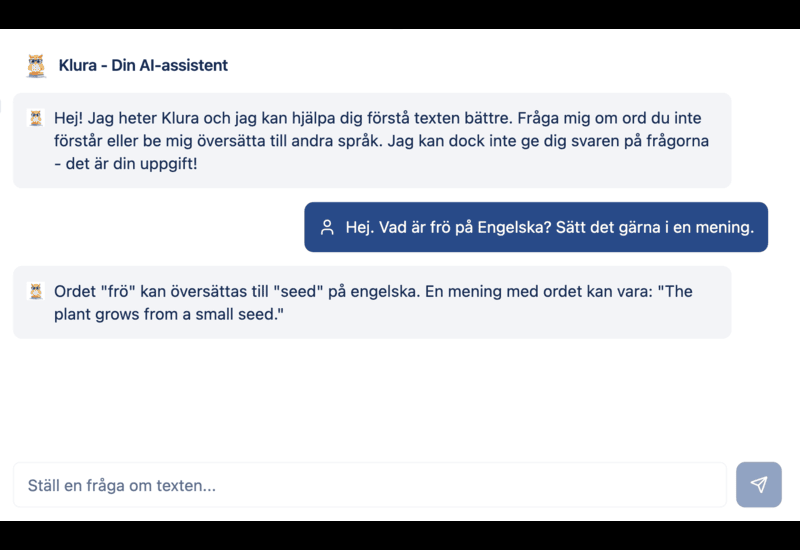This screenshot has width=800, height=550.
Task: Click the send paper-plane button
Action: (x=758, y=485)
